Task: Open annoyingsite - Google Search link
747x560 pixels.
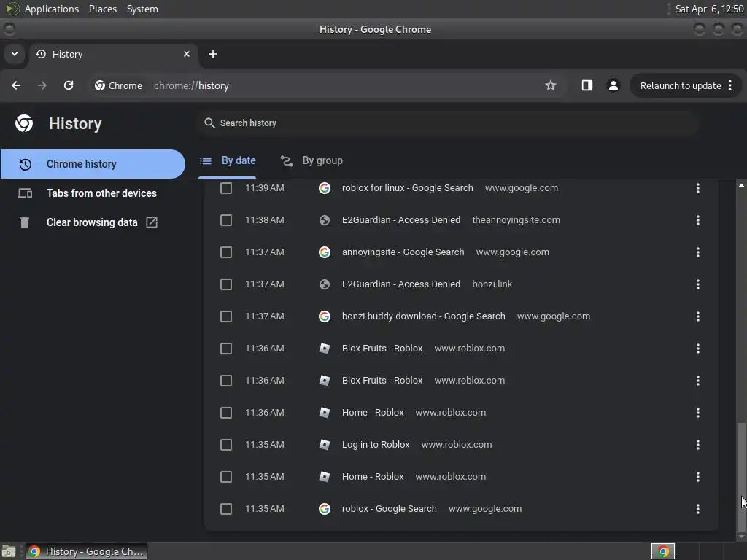Action: click(403, 252)
